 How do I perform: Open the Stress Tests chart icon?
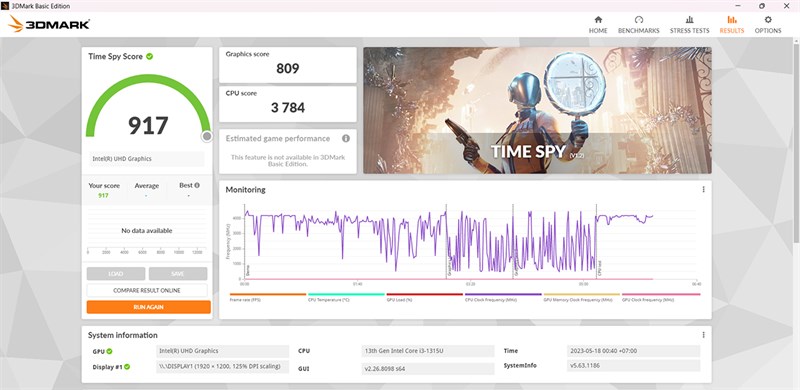tap(689, 19)
